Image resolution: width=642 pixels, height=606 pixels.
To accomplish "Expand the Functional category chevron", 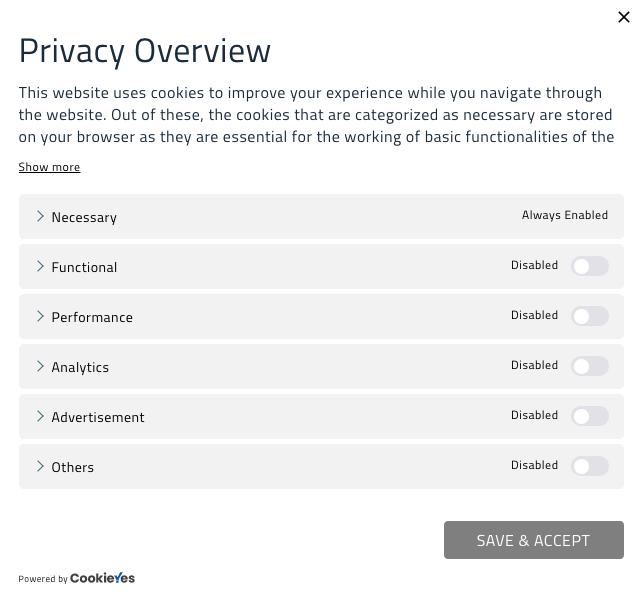I will (x=40, y=266).
